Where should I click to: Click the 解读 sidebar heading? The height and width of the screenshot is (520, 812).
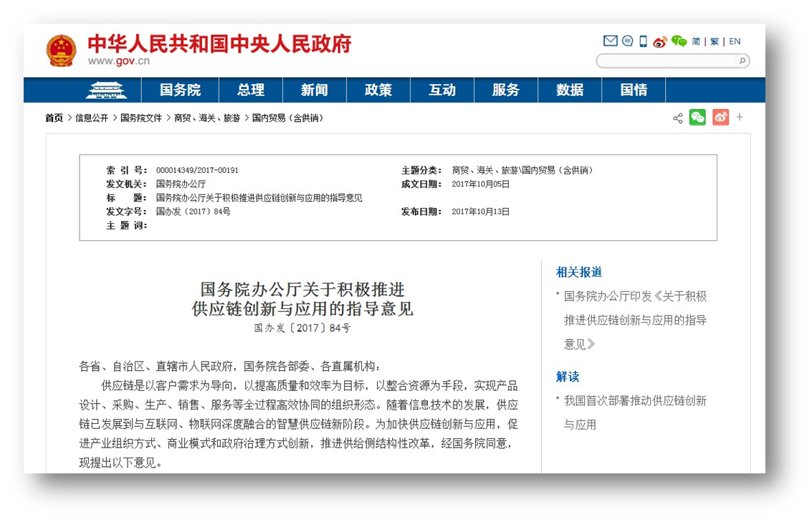(568, 377)
